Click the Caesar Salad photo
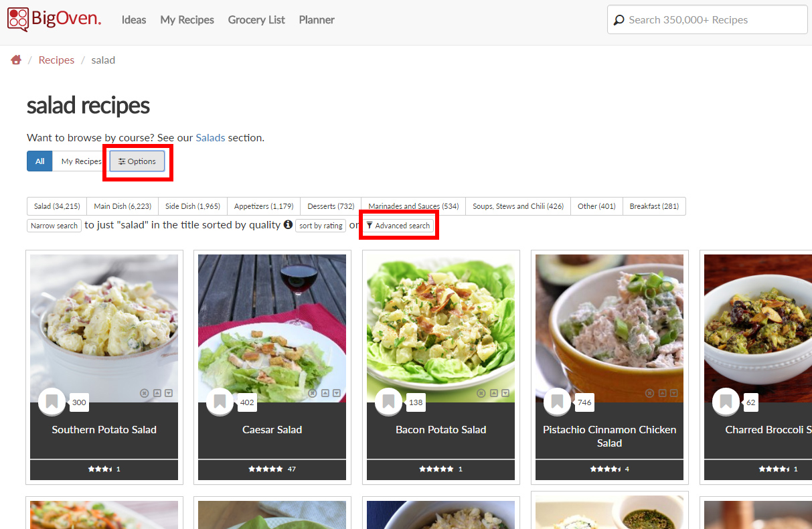Screen dimensions: 812x529 click(272, 328)
